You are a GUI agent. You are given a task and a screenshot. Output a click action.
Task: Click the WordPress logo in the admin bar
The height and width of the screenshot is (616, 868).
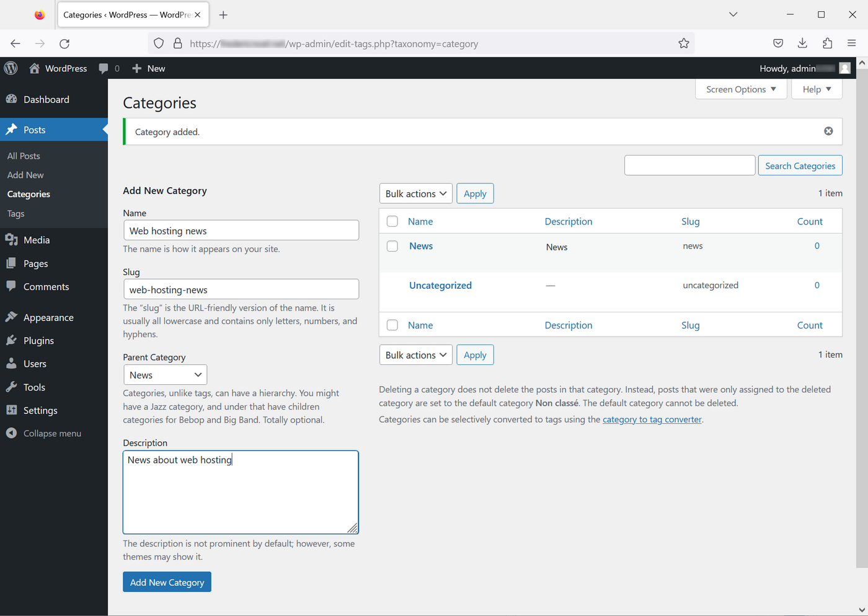[x=11, y=68]
